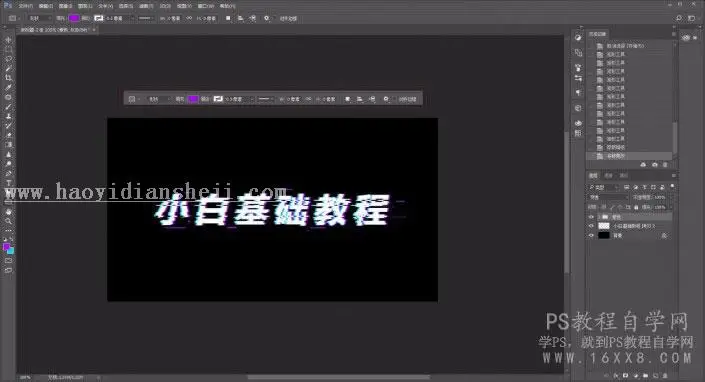The width and height of the screenshot is (705, 382).
Task: Select the Zoom tool in toolbox
Action: 9,221
